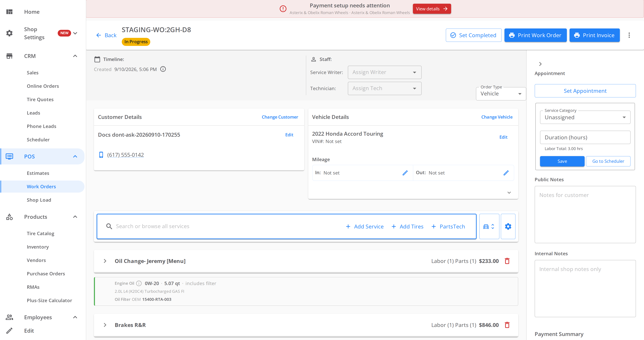Expand the Brakes R&R row
644x340 pixels.
pyautogui.click(x=105, y=325)
